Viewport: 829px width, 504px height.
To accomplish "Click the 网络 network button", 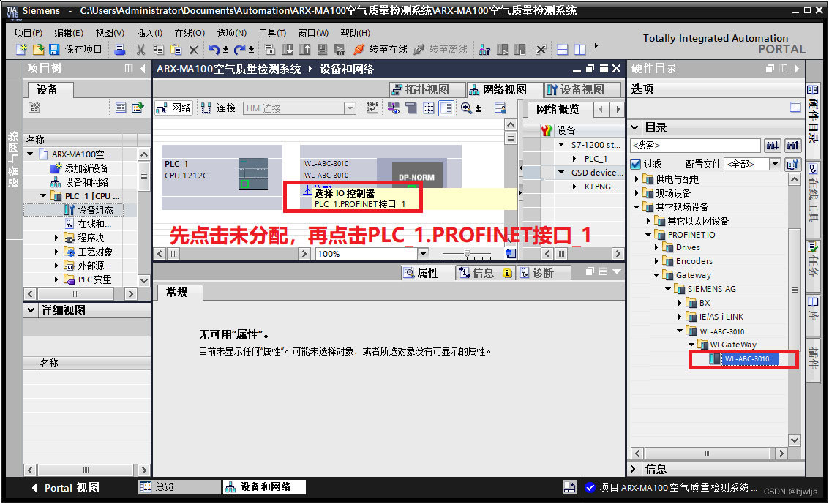I will [x=174, y=108].
